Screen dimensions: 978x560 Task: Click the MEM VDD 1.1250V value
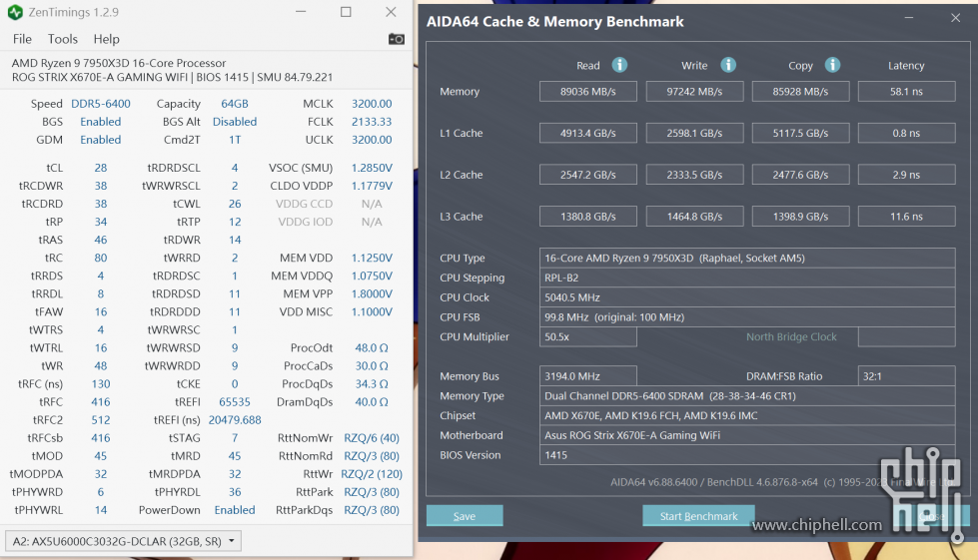point(372,258)
